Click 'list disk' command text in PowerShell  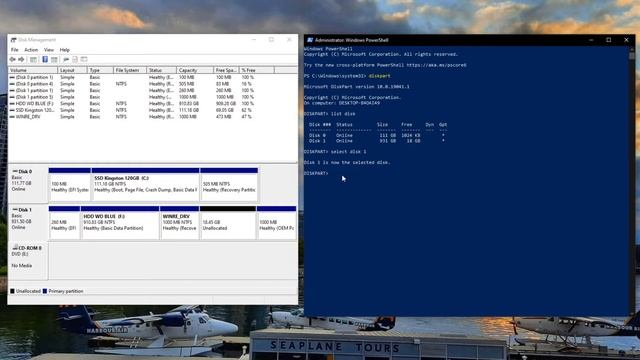tap(343, 114)
